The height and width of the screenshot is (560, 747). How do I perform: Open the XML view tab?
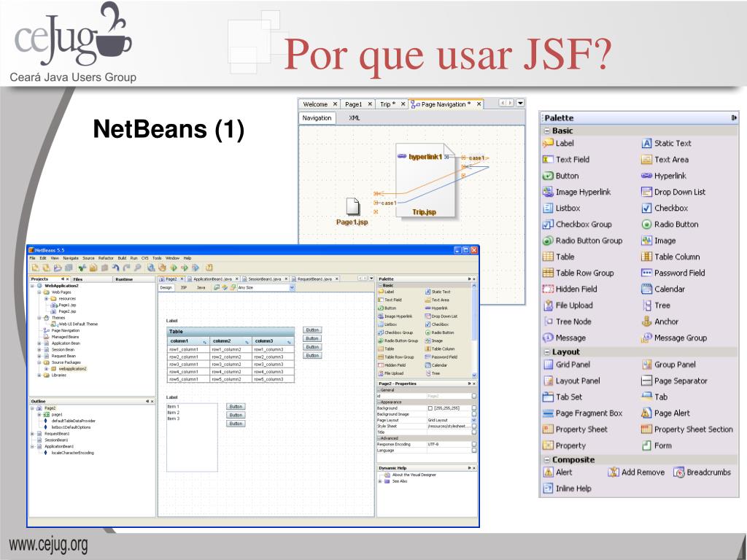(355, 117)
